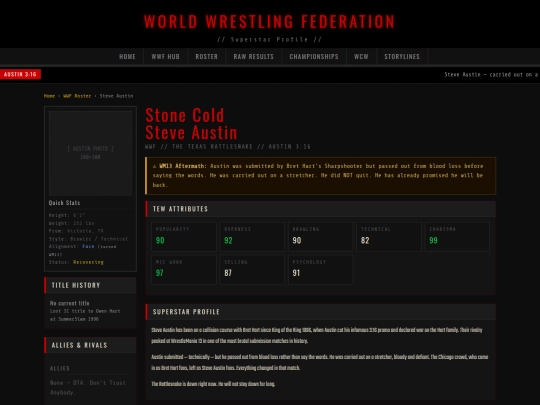The image size is (540, 405).
Task: Click the Height: 6'2" stat
Action: [67, 215]
